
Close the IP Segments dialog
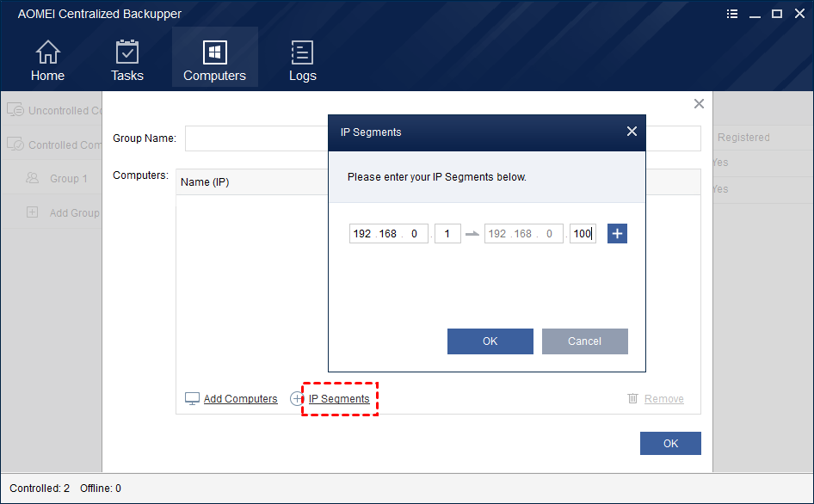632,132
